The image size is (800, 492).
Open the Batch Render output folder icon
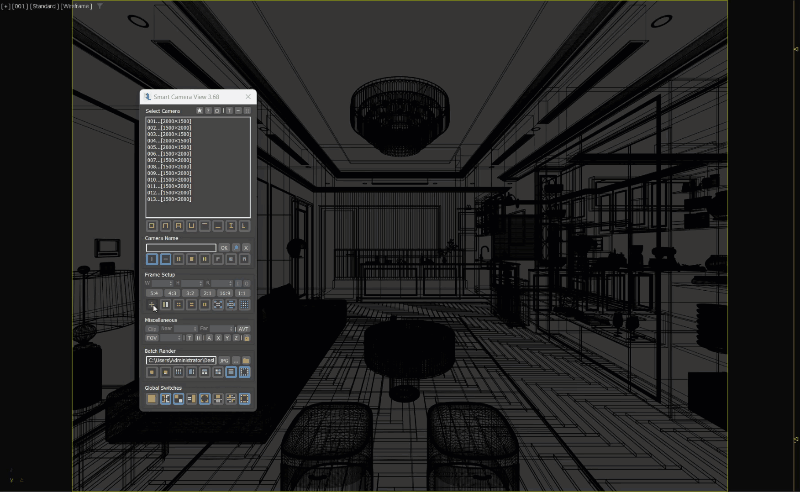coord(246,359)
